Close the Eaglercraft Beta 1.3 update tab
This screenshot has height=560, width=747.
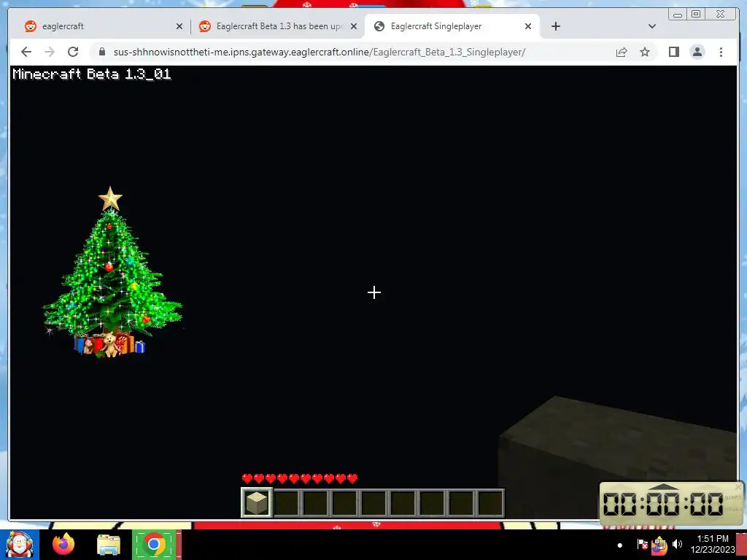click(x=354, y=26)
